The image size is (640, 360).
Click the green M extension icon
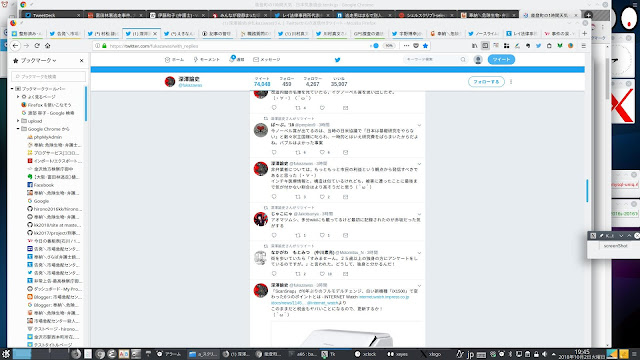[560, 46]
